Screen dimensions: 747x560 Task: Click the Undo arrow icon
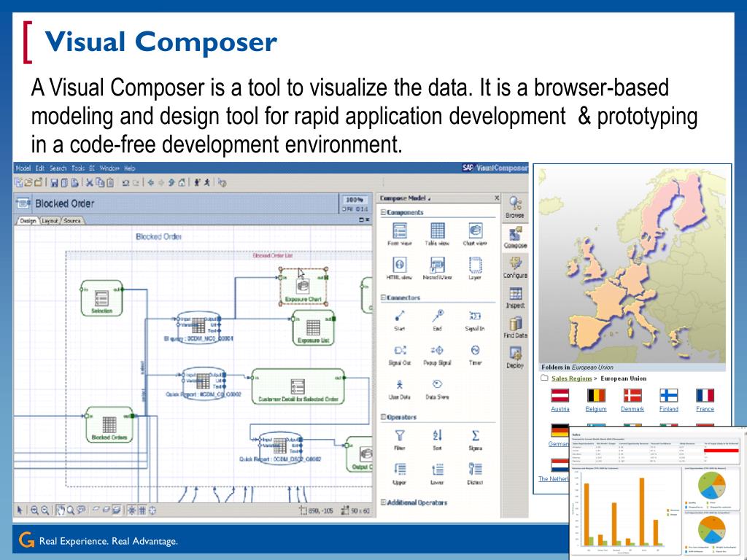pos(125,182)
